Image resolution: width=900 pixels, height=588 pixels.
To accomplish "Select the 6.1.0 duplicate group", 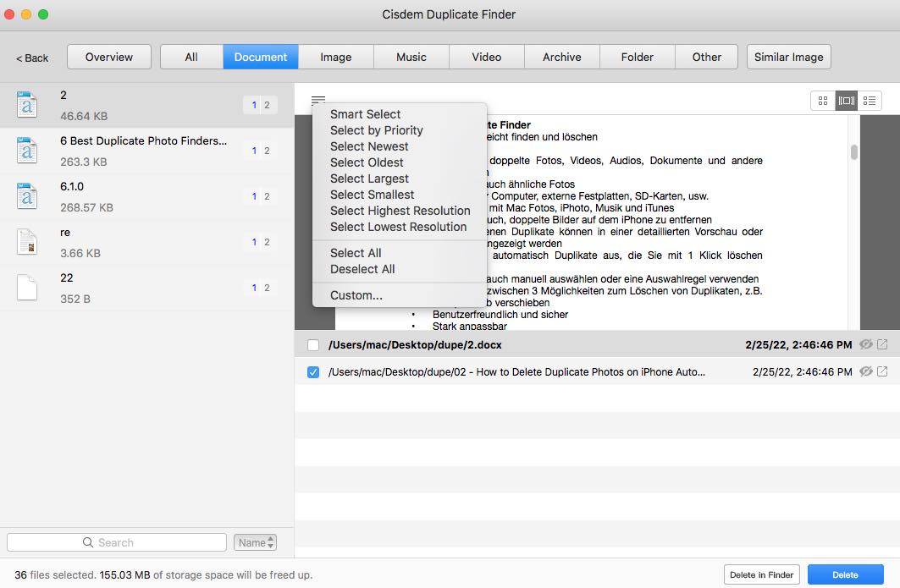I will (x=147, y=196).
